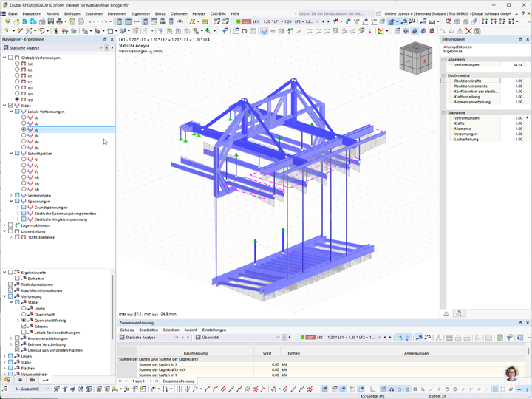Click the Print icon in top toolbar

click(x=60, y=21)
